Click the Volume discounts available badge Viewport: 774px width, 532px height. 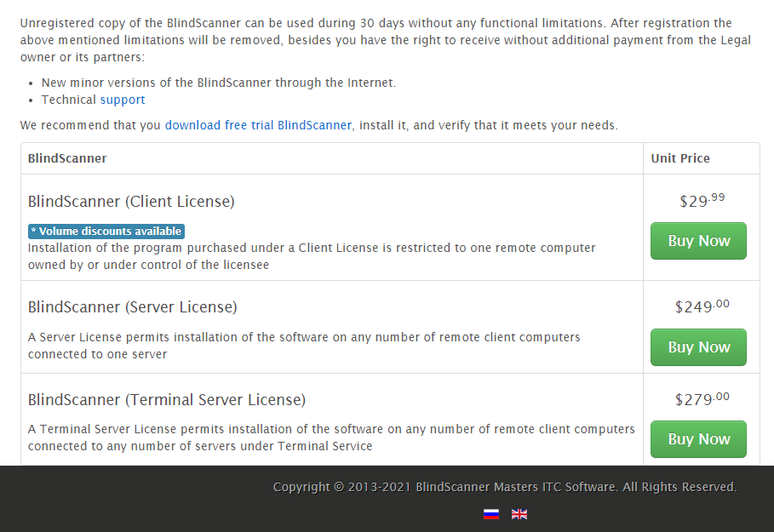(x=106, y=231)
